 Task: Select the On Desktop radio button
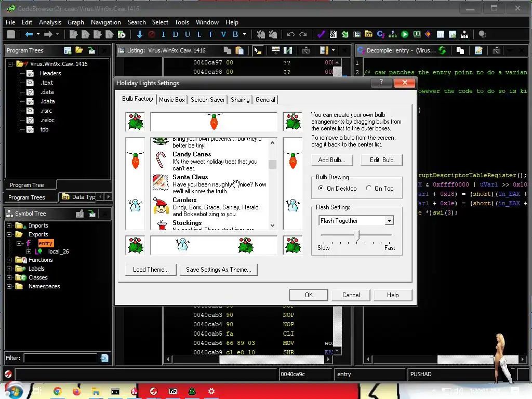(x=321, y=188)
